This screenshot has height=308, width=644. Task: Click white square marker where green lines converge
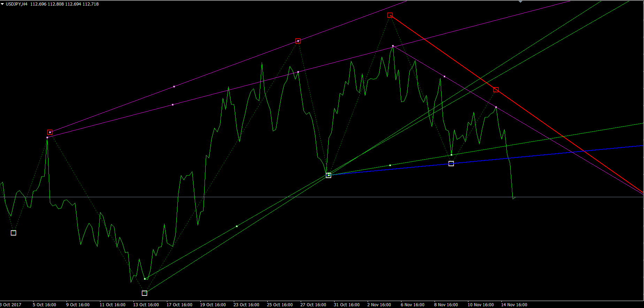point(328,175)
